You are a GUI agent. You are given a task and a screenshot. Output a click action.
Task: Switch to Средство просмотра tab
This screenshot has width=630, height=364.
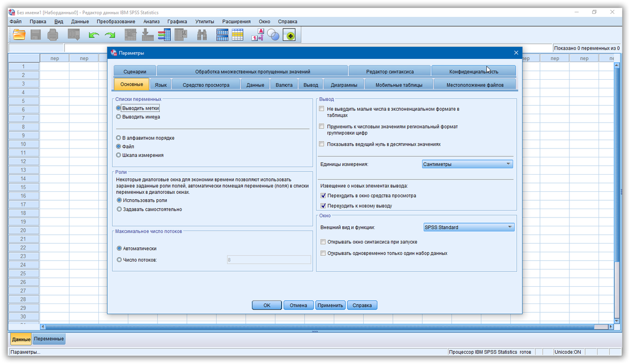[x=206, y=85]
